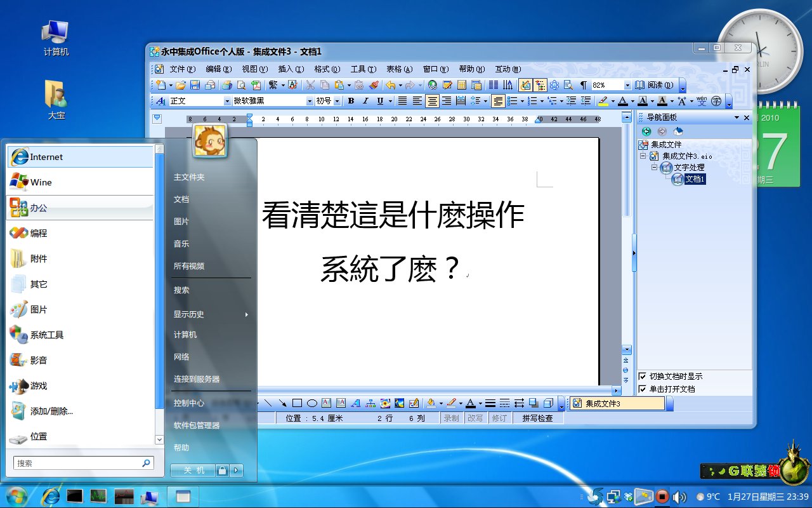Select the 办公 category in start menu

81,208
